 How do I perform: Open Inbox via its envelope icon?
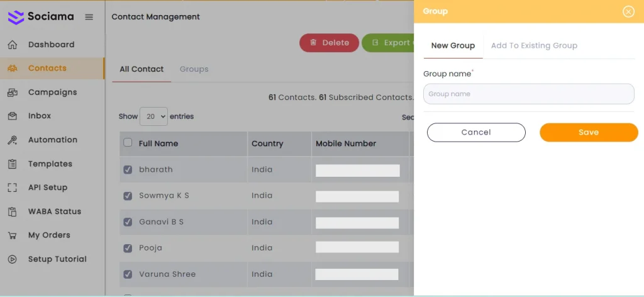pyautogui.click(x=13, y=116)
